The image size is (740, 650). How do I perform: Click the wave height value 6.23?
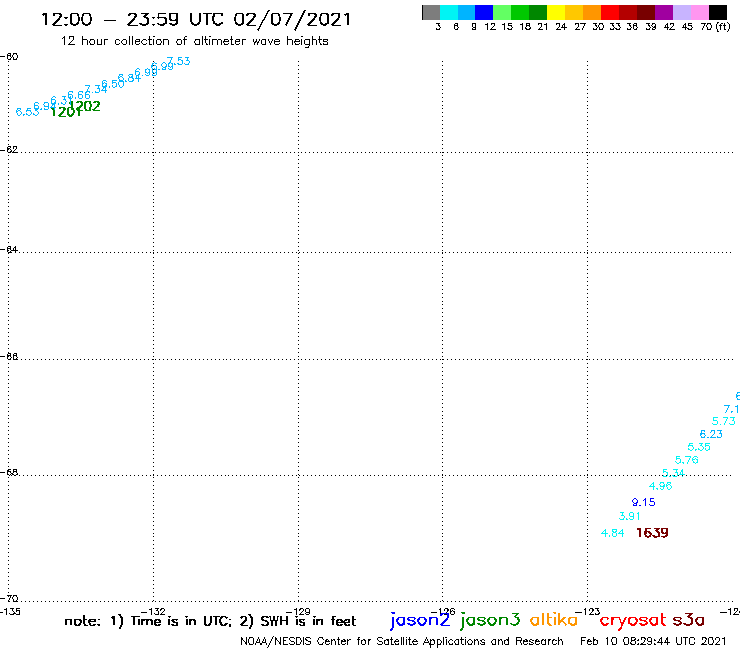711,434
